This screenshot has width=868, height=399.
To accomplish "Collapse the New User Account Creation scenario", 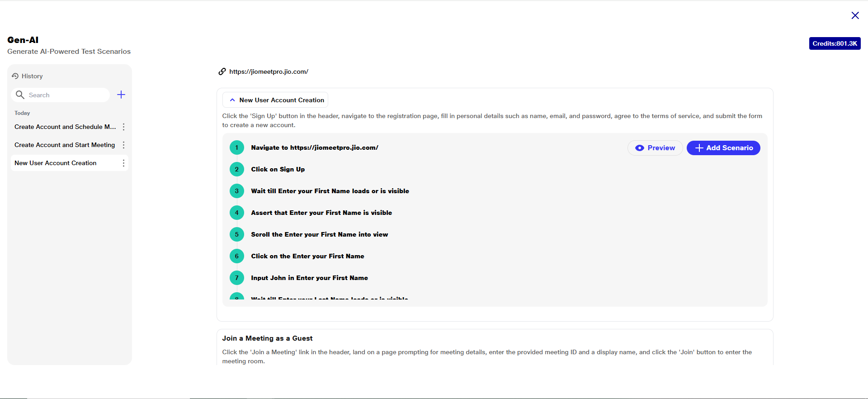I will [x=232, y=100].
